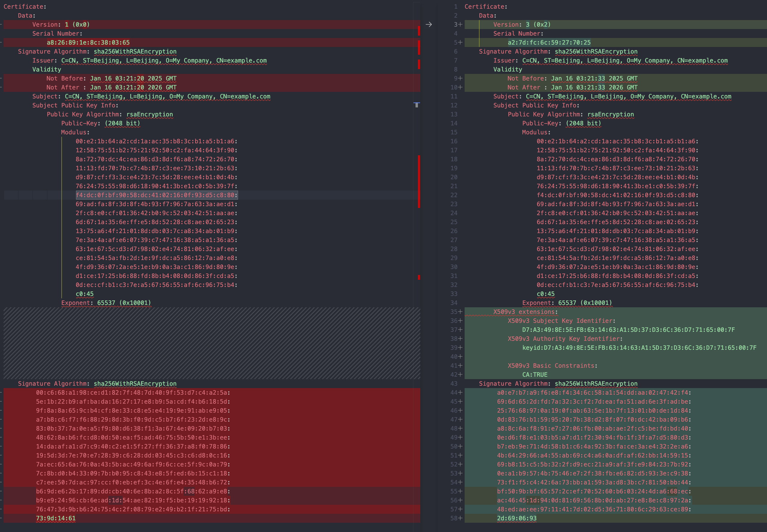The width and height of the screenshot is (767, 532).
Task: Click the small red stripe marker near the d1:ce:17 row
Action: (419, 277)
